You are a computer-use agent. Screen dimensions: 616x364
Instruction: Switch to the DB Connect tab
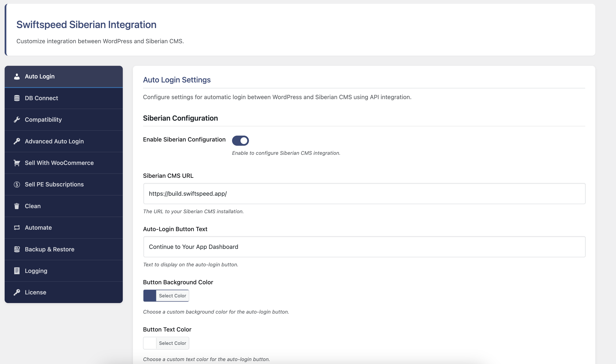pyautogui.click(x=63, y=98)
